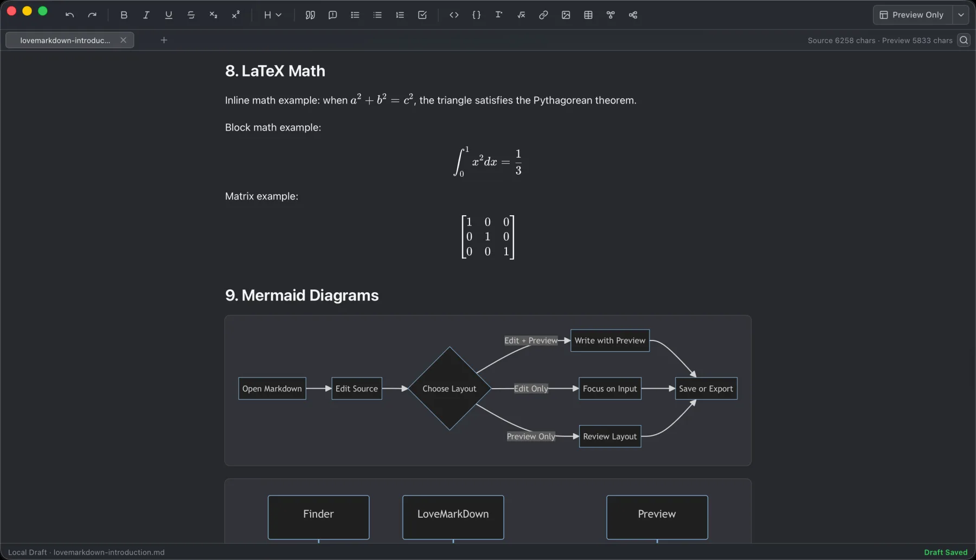Insert the thin-line list icon

pyautogui.click(x=377, y=15)
